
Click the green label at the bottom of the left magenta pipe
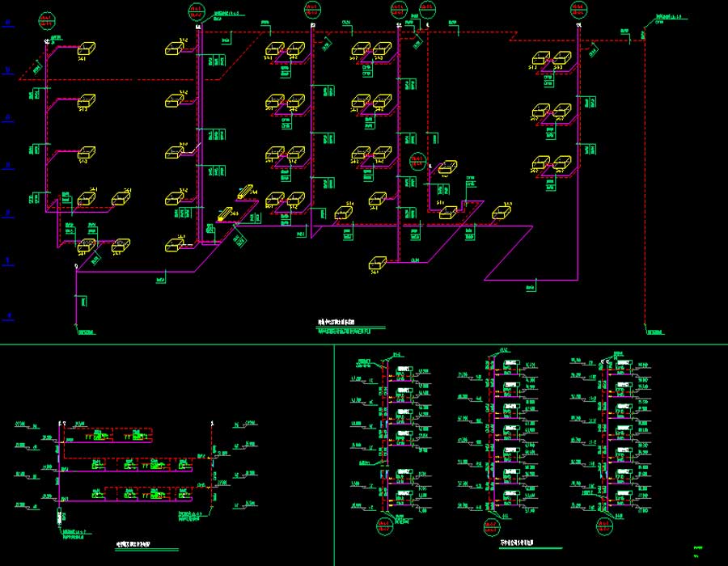point(86,332)
